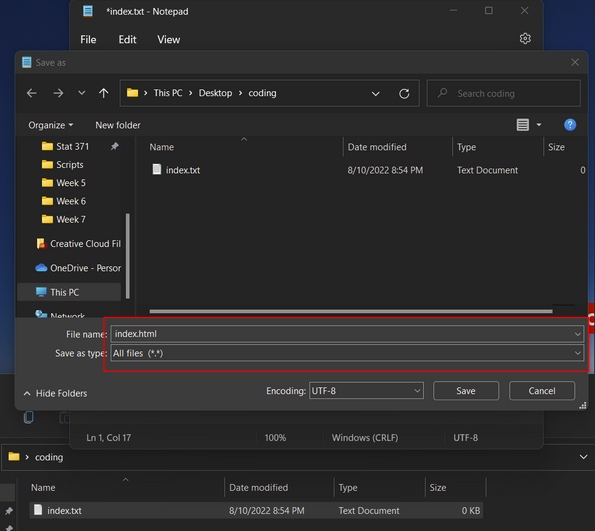Screen dimensions: 595x531
Task: Click the Save button
Action: (466, 391)
